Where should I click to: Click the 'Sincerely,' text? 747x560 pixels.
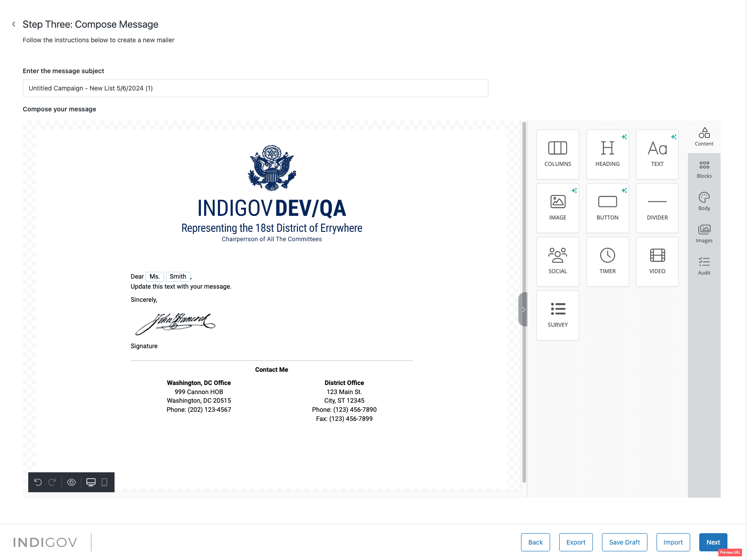144,300
